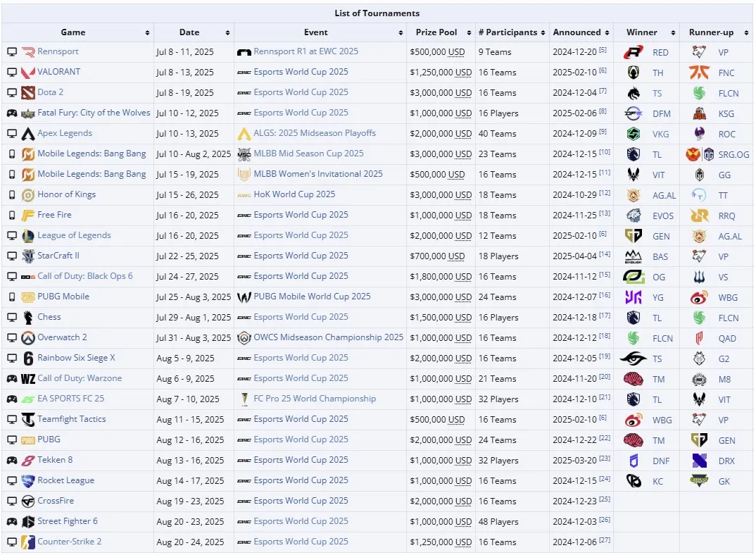Open the Dota 2 game link
This screenshot has height=555, width=756.
click(x=50, y=92)
